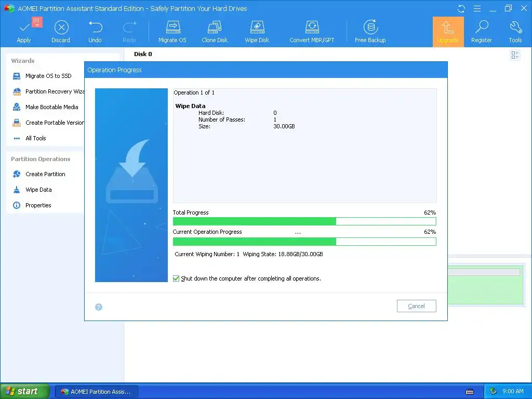The width and height of the screenshot is (532, 399).
Task: Toggle the disk view layout icon
Action: click(515, 55)
